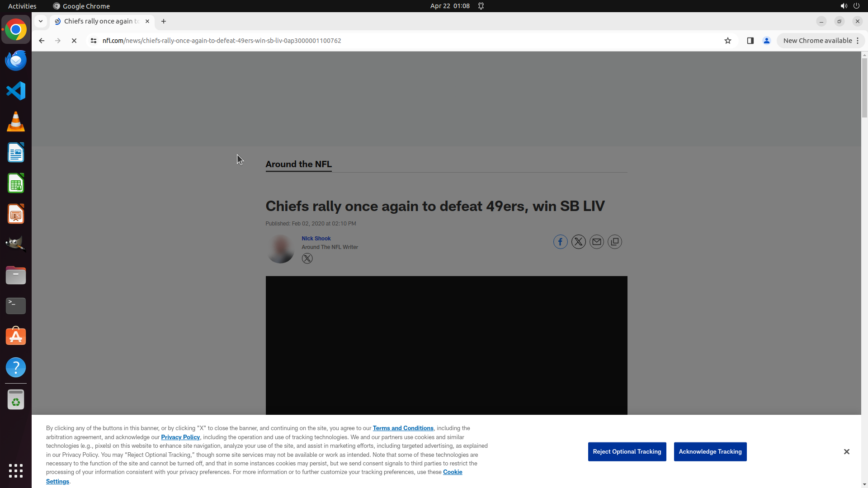Image resolution: width=868 pixels, height=488 pixels.
Task: Open Nick Shook's X profile icon
Action: point(307,258)
